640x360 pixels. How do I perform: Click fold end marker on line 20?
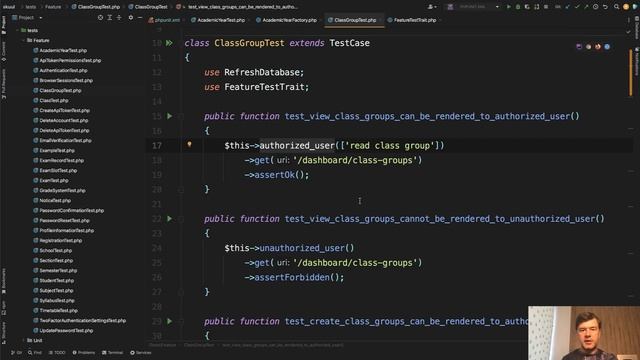[x=181, y=189]
